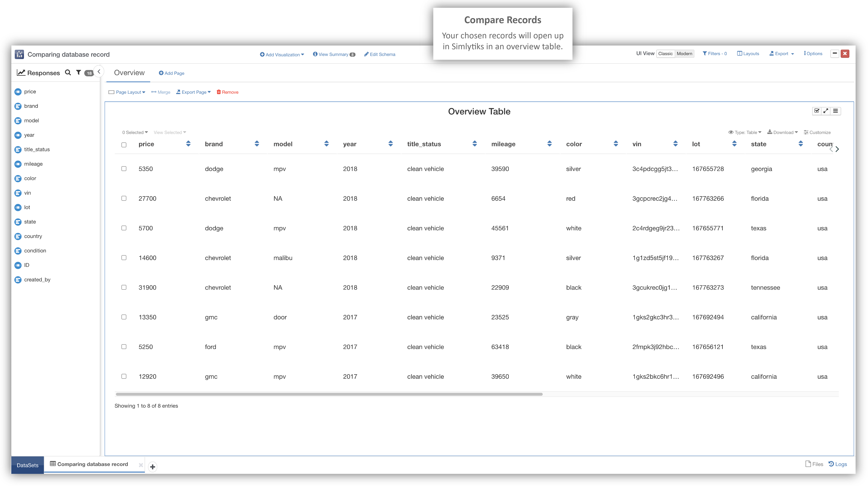This screenshot has width=868, height=486.
Task: Open the Responses search icon
Action: tap(68, 73)
